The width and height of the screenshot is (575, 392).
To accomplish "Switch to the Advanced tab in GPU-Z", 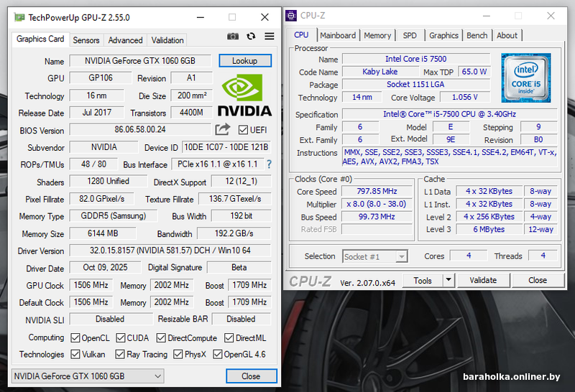I will tap(125, 40).
